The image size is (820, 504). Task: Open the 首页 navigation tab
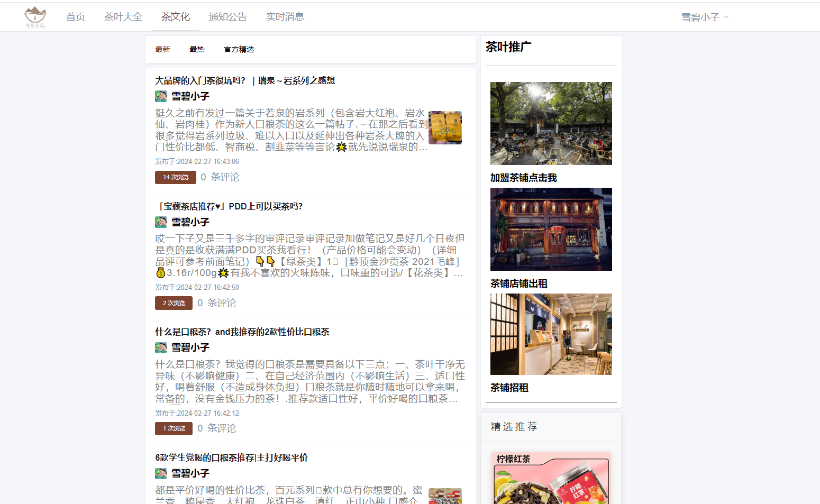(x=76, y=17)
